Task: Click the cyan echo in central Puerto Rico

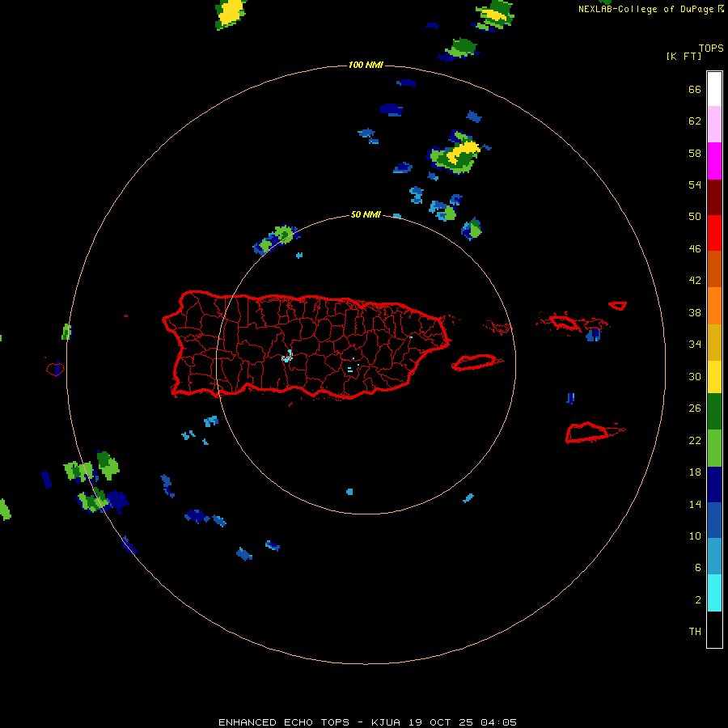Action: [x=287, y=356]
